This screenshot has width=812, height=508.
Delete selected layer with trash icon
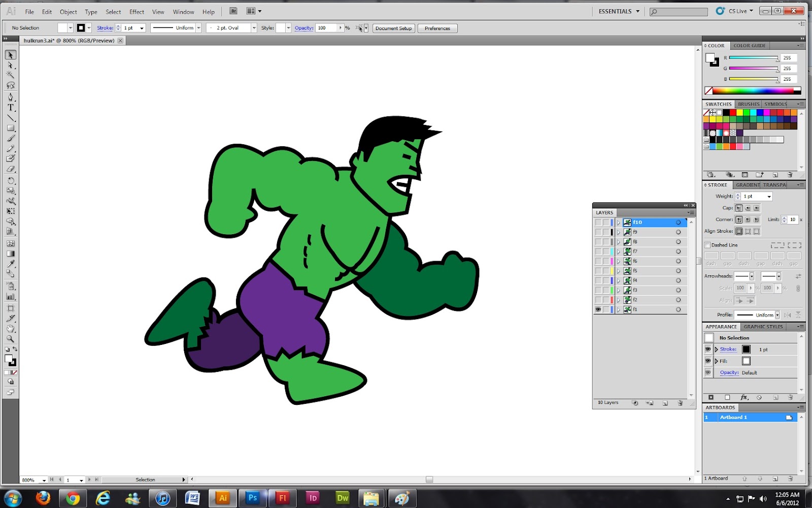[680, 403]
